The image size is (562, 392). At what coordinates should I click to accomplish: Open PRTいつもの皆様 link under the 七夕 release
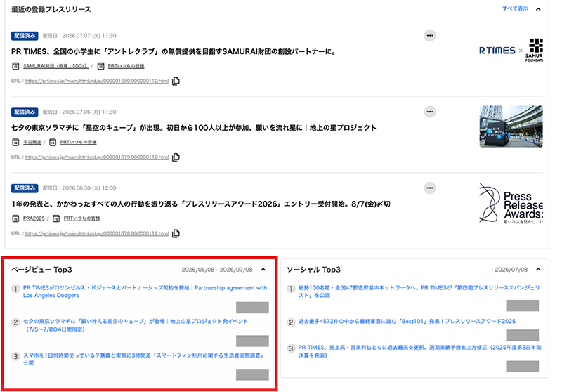click(78, 142)
